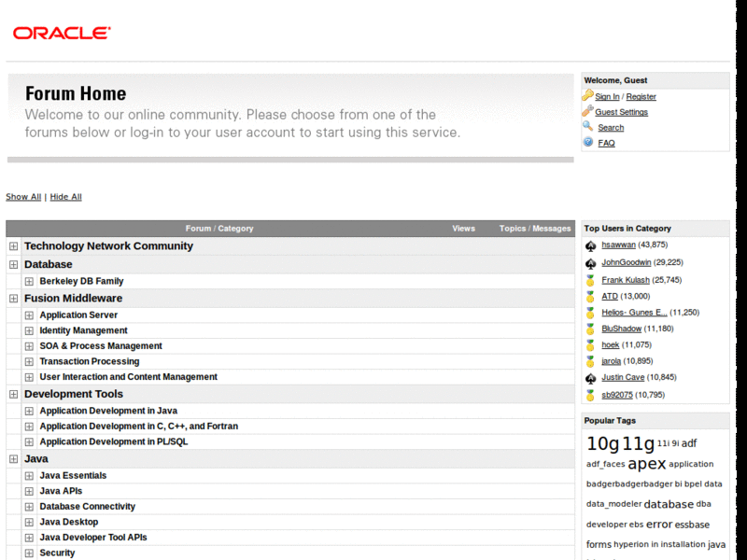Open the Sign In link
The height and width of the screenshot is (560, 747).
(x=607, y=97)
